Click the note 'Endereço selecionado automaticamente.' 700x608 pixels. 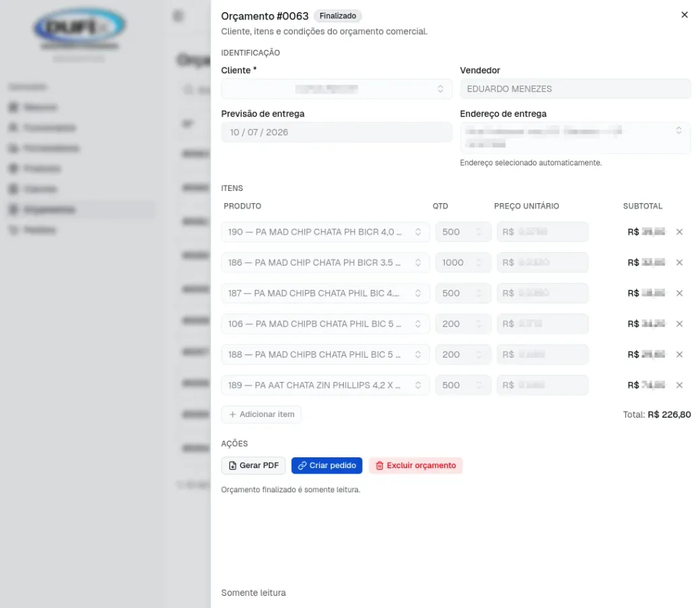coord(531,163)
